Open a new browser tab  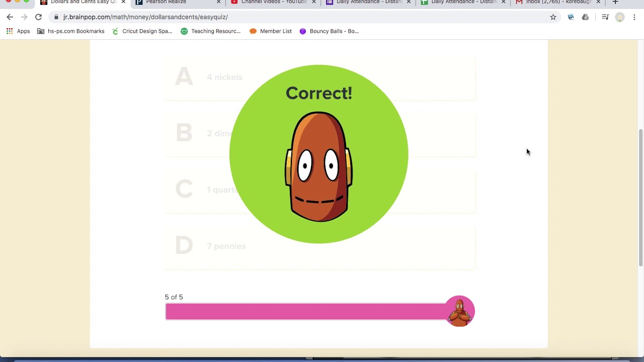[615, 2]
